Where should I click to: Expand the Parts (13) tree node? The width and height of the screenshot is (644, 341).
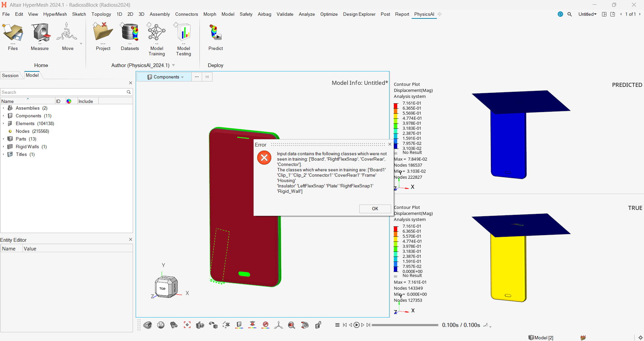click(3, 139)
